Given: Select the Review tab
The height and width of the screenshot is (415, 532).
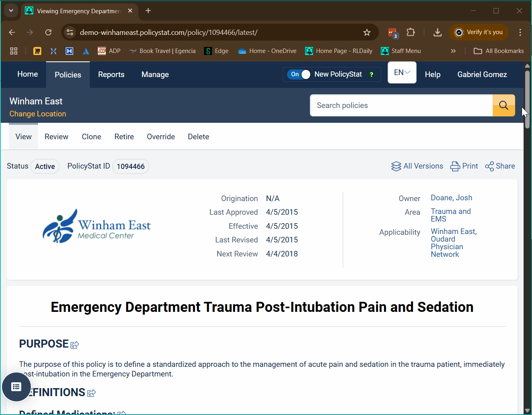Looking at the screenshot, I should coord(57,137).
